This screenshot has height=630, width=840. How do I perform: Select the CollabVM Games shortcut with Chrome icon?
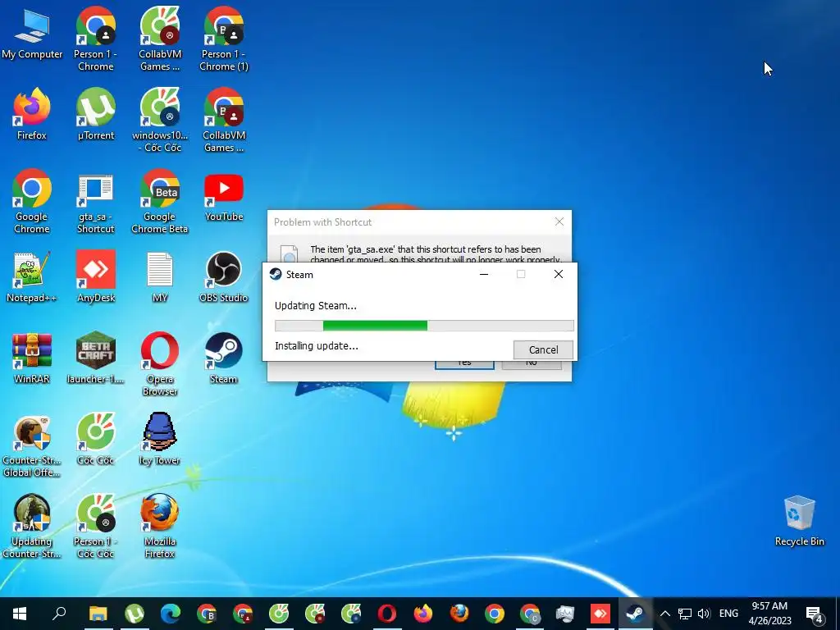224,120
